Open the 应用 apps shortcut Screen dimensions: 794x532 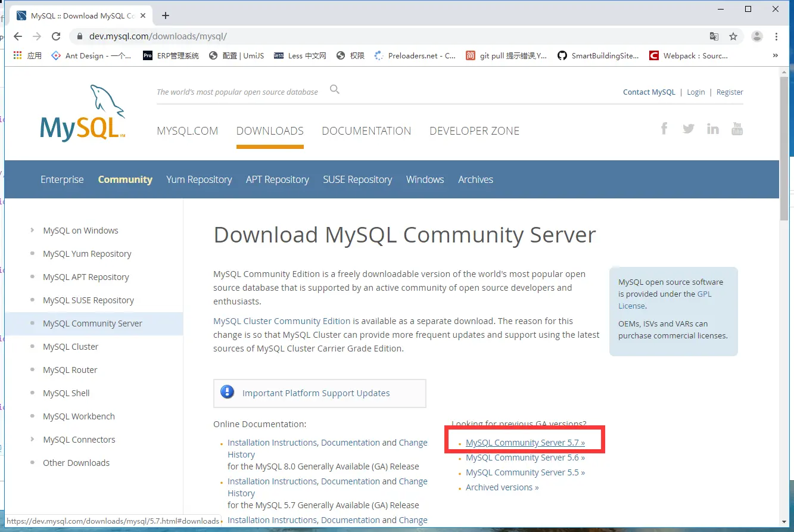(27, 55)
